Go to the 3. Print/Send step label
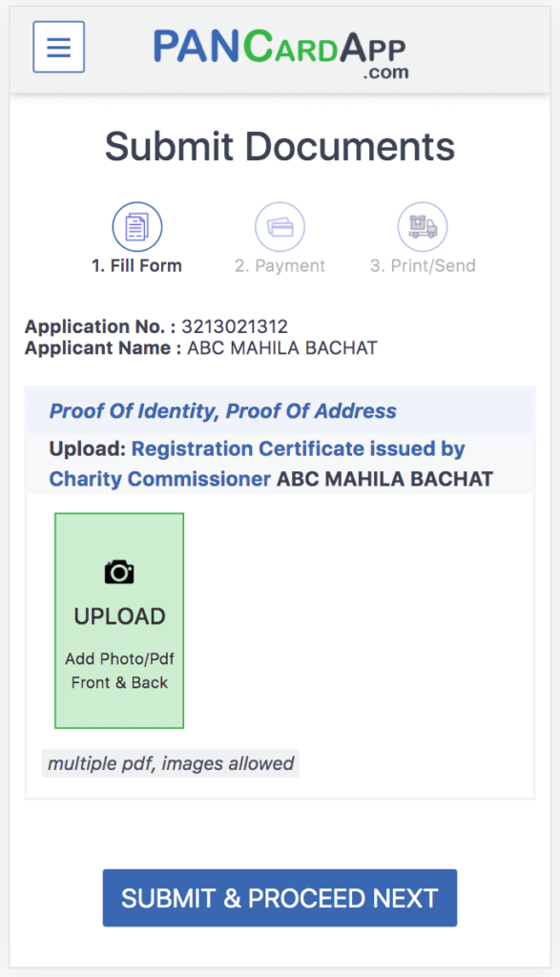 423,266
